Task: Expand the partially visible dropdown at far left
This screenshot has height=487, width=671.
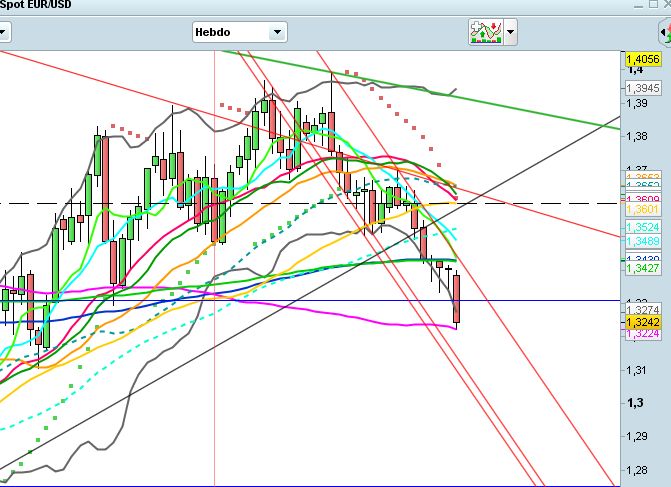Action: coord(3,32)
